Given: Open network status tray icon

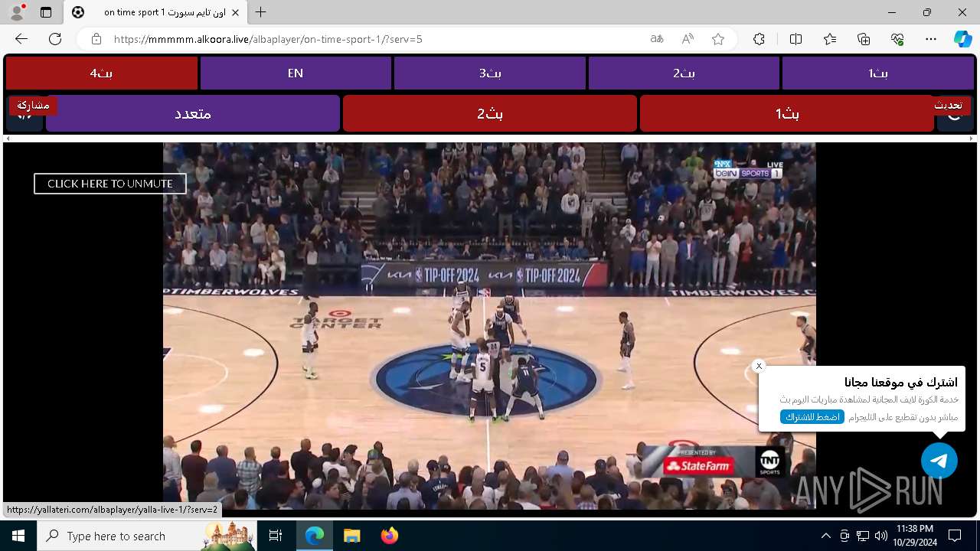Looking at the screenshot, I should tap(863, 536).
